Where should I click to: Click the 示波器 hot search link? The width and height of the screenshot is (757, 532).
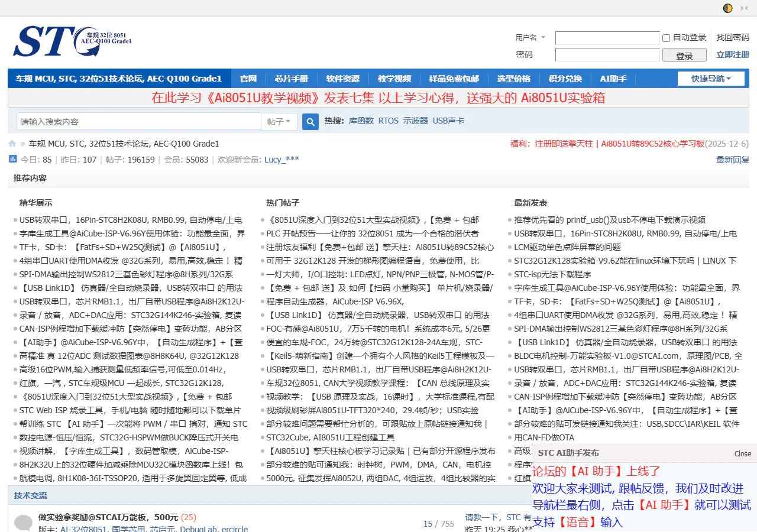click(416, 121)
